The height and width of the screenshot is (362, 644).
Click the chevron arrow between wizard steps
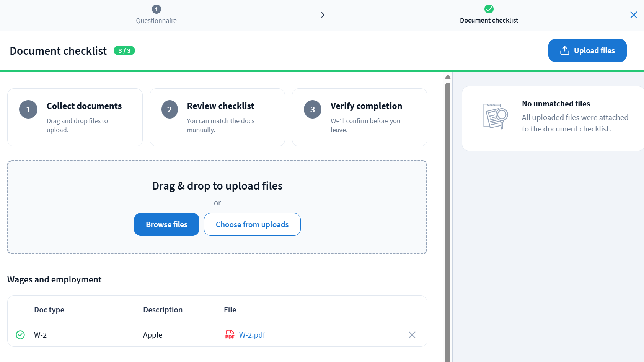coord(323,15)
